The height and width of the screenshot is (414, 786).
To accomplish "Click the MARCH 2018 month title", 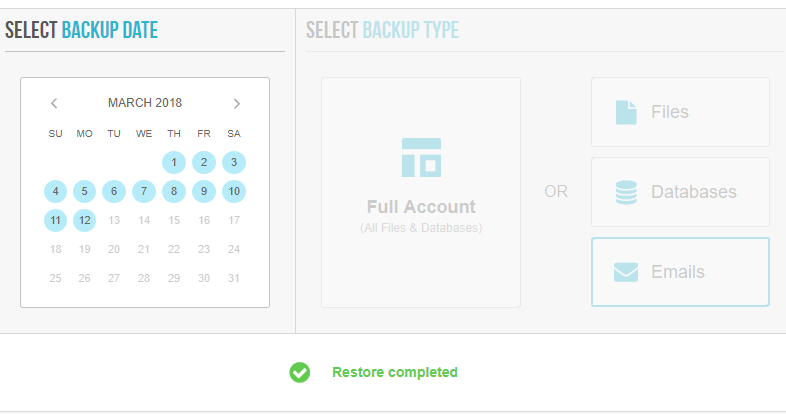I will 145,103.
